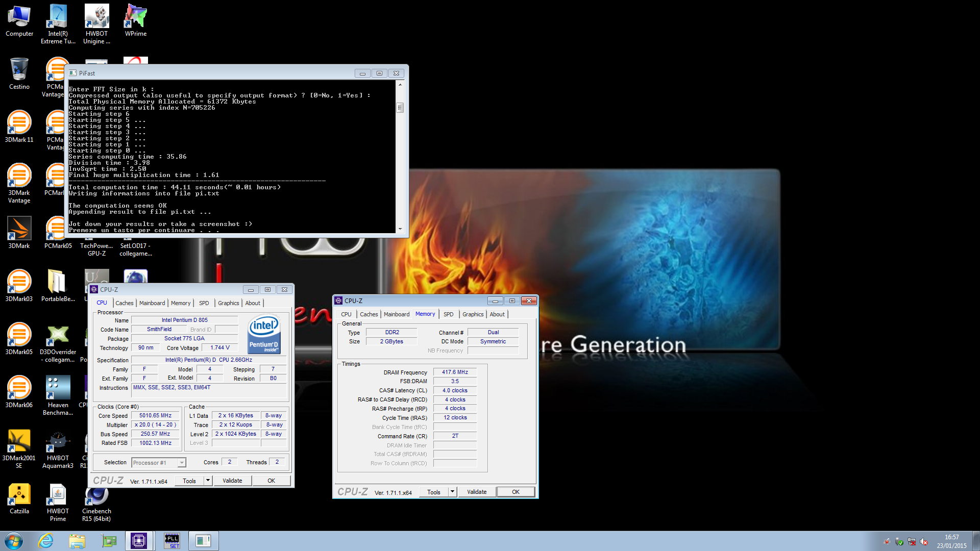Open Cestino recycle bin icon

coord(19,74)
